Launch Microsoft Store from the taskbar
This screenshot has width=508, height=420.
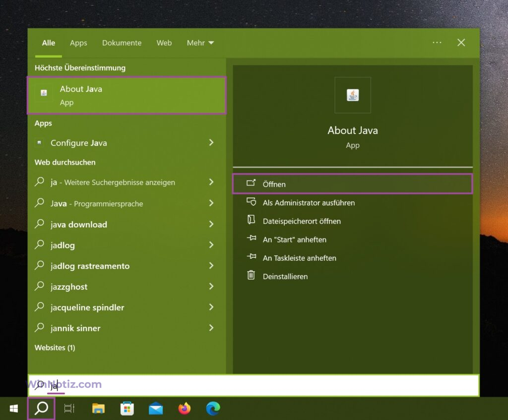(x=127, y=409)
